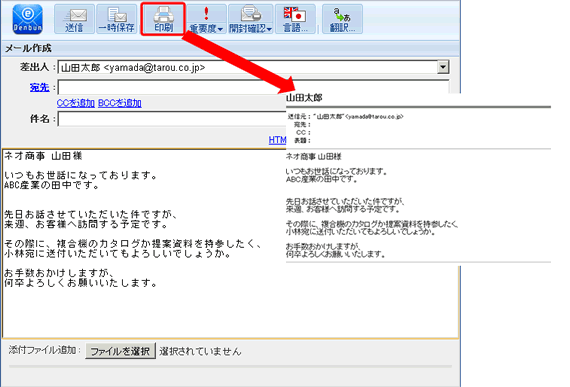Click sender text 山田太郎 <yamada@tarou.co.jp>
The image size is (570, 387).
pyautogui.click(x=133, y=68)
